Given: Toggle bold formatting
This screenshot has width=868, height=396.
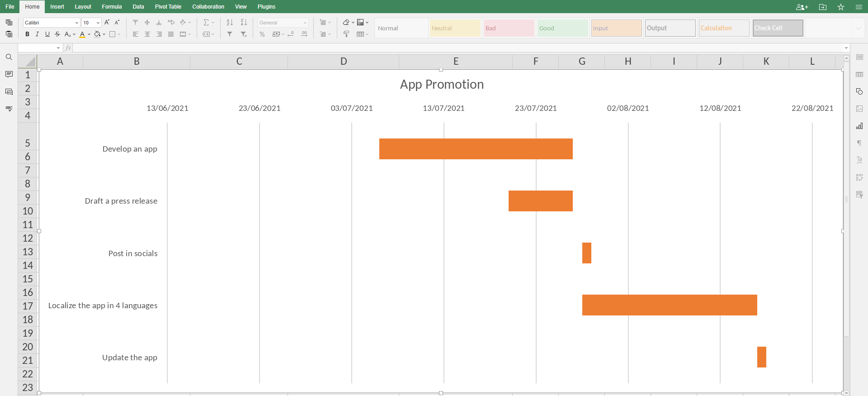Looking at the screenshot, I should point(28,34).
